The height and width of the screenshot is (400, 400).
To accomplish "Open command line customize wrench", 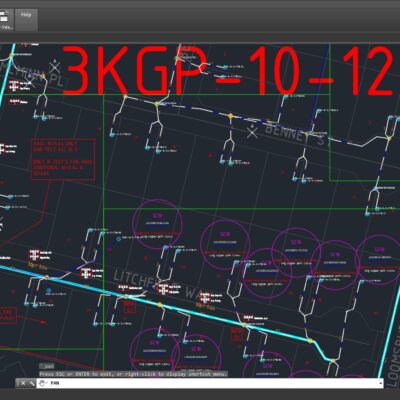I will point(32,383).
